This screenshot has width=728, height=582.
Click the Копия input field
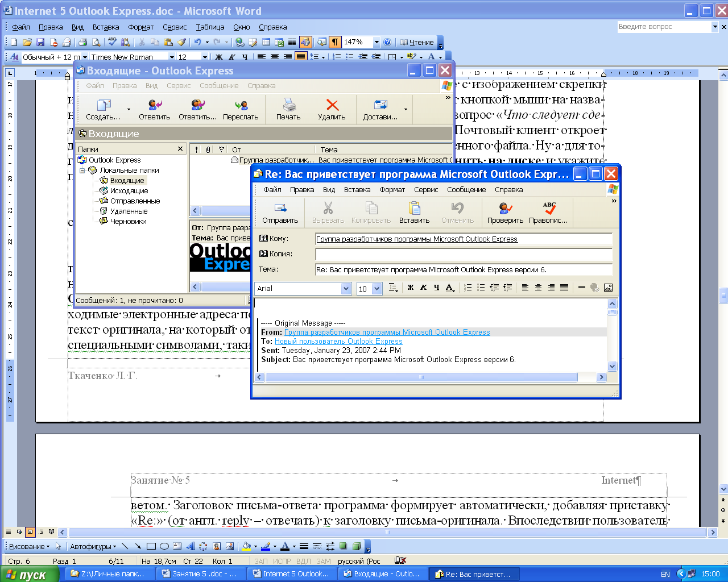point(464,254)
